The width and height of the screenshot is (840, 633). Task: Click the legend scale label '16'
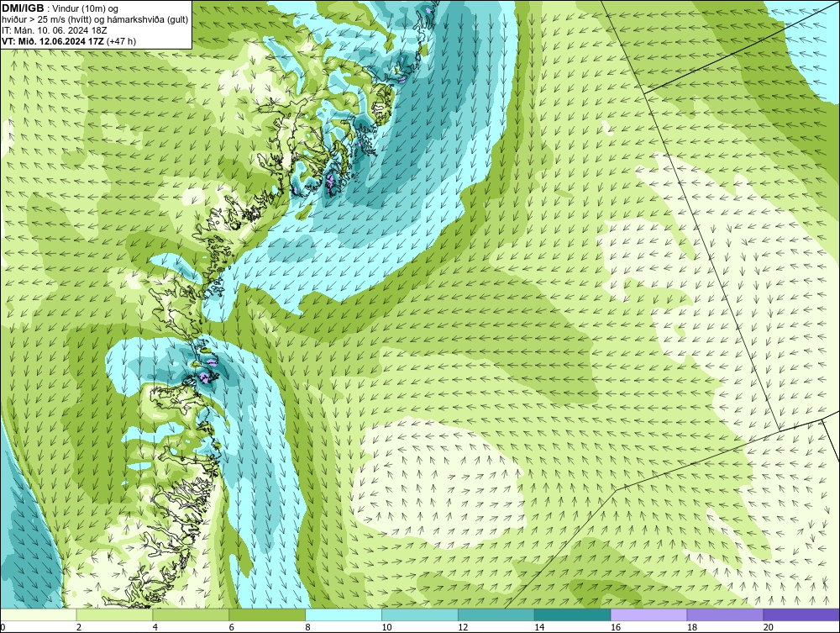616,627
